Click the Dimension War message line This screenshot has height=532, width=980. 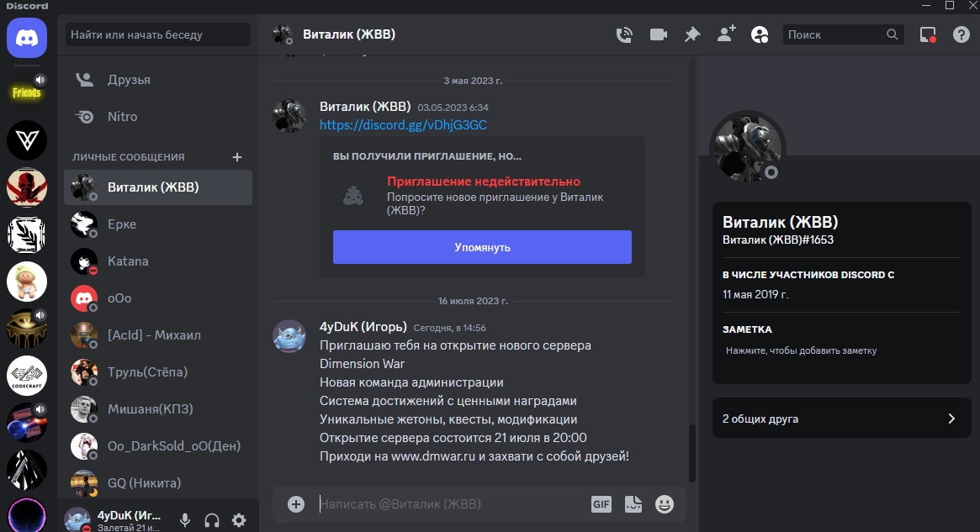[x=362, y=363]
